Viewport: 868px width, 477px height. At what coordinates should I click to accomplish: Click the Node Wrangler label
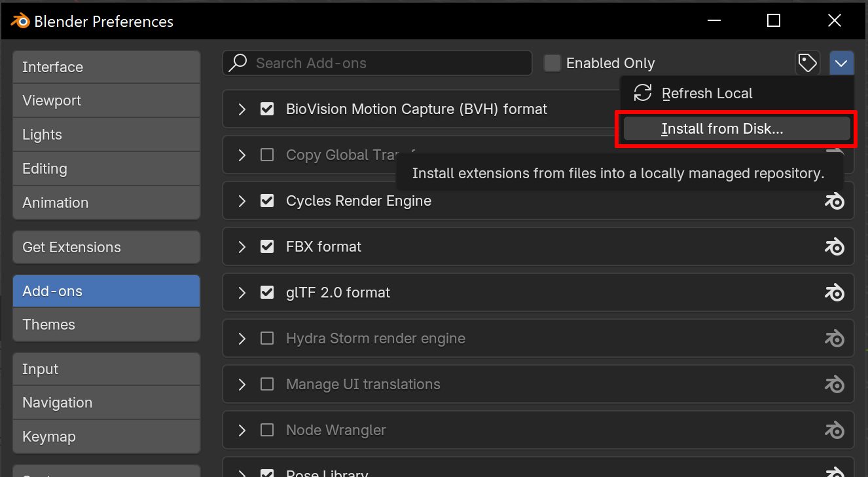(x=336, y=430)
